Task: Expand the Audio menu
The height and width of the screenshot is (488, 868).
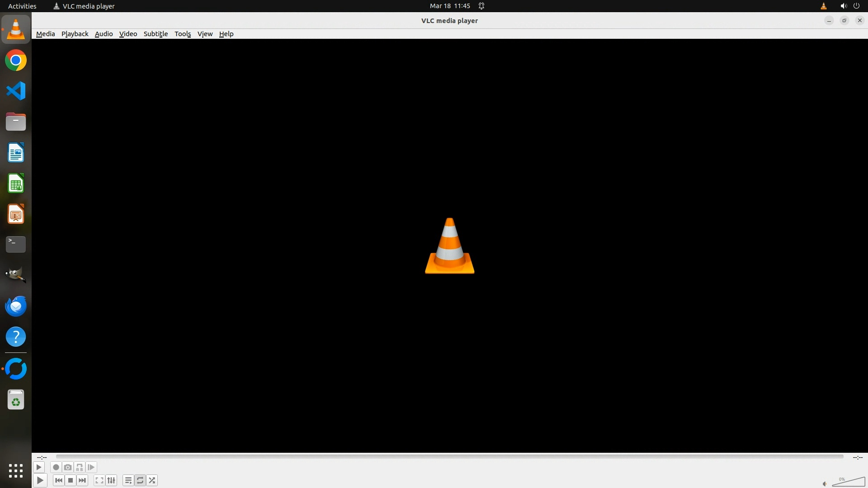Action: [104, 34]
